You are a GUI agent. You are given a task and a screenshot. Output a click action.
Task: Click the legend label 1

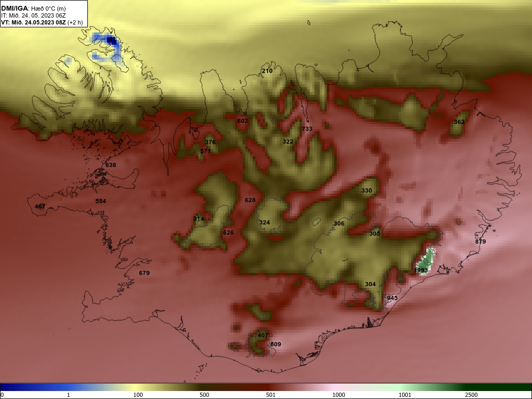(x=69, y=395)
